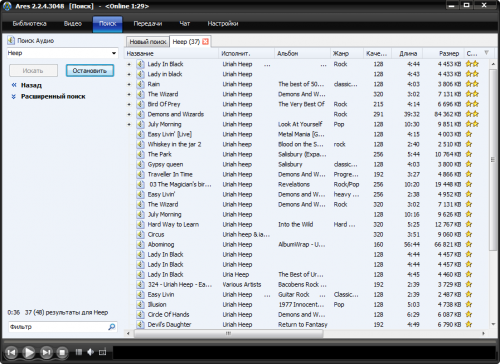Expand the Bird Of Prey result row
Screen dimensions: 500x364
coord(129,104)
